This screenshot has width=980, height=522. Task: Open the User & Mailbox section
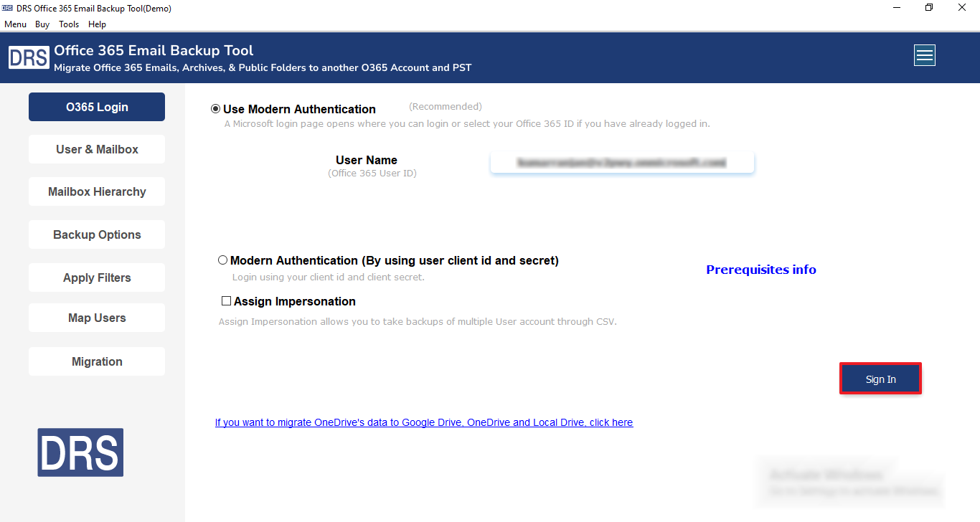tap(96, 149)
